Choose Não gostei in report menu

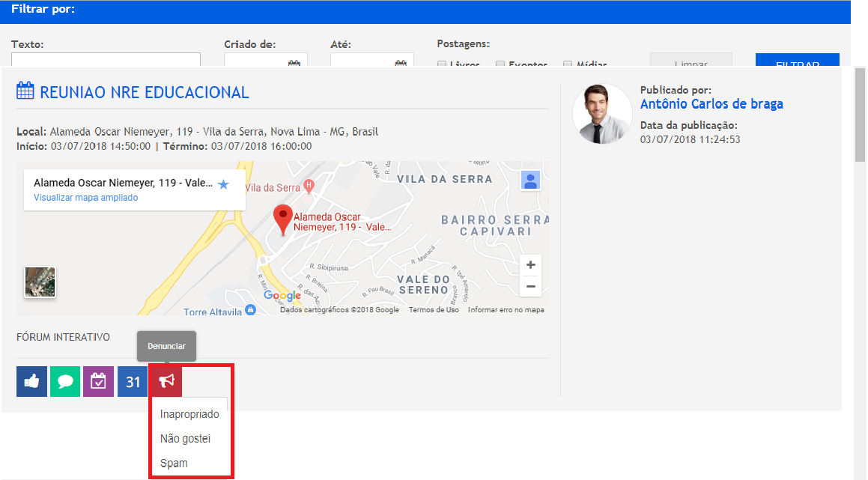click(185, 439)
